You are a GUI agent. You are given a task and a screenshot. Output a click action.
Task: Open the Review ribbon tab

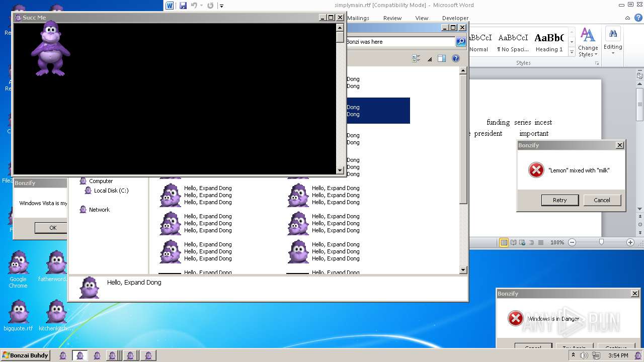[392, 18]
